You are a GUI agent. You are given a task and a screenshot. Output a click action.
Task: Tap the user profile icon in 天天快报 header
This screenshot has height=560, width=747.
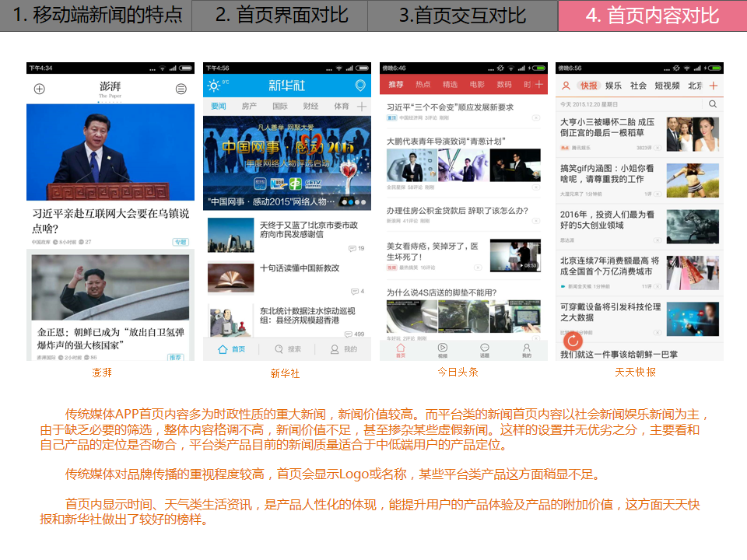coord(566,86)
